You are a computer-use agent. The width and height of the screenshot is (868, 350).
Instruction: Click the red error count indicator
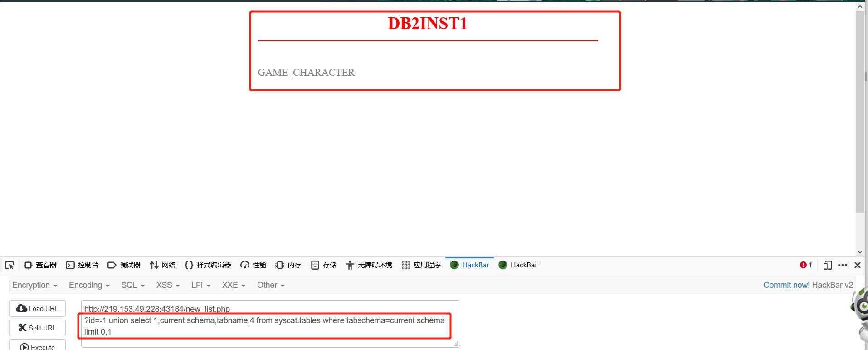point(806,265)
